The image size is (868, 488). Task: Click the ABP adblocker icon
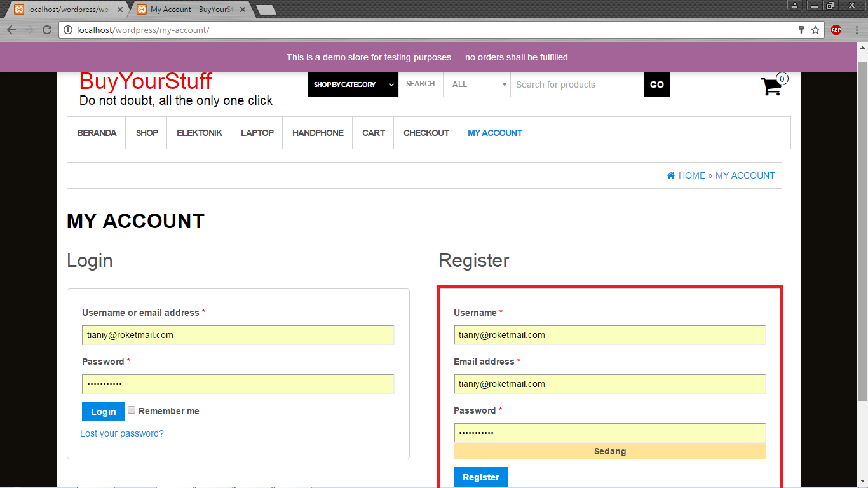tap(836, 30)
